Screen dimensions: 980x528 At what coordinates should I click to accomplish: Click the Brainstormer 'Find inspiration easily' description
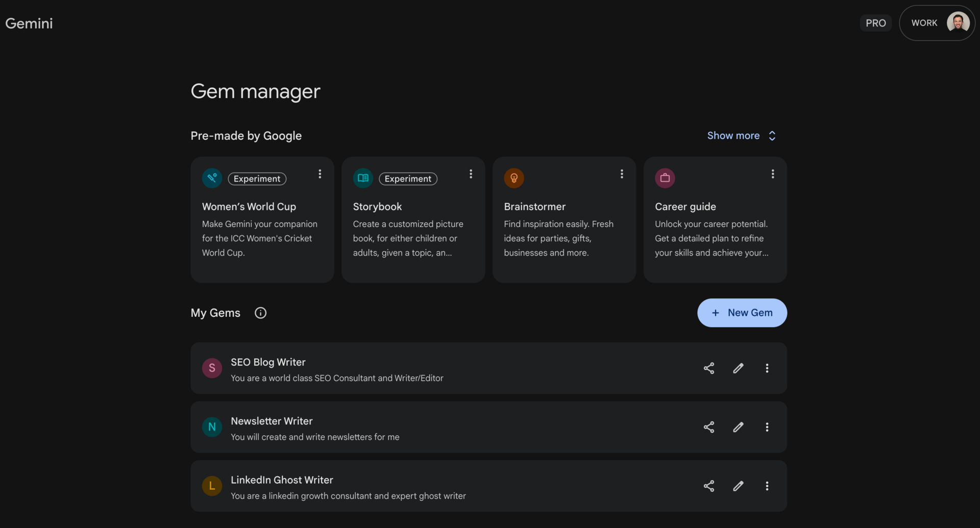point(559,238)
